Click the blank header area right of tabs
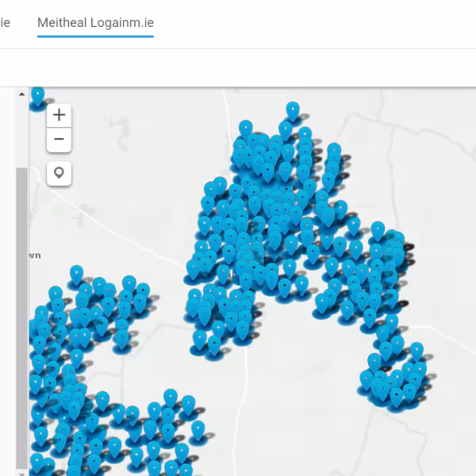 (x=317, y=24)
